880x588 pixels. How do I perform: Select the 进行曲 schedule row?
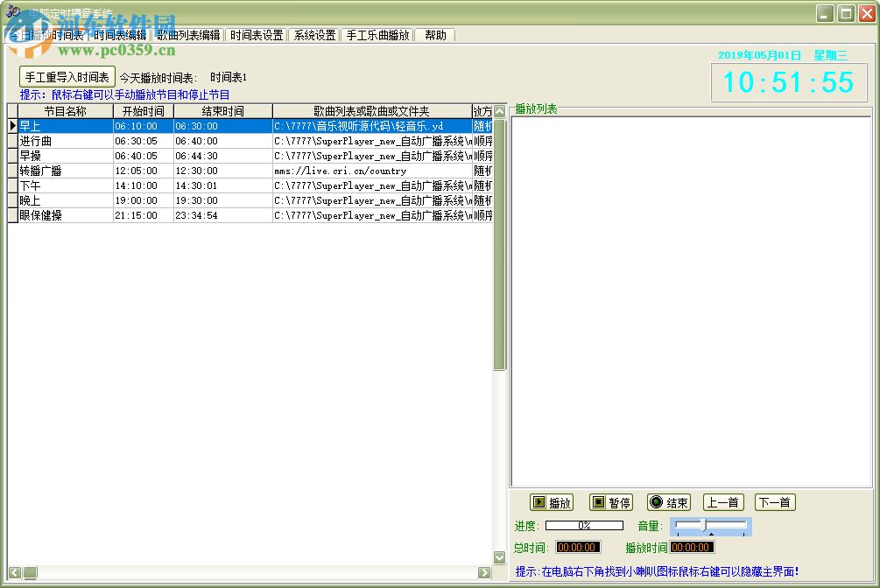click(66, 141)
